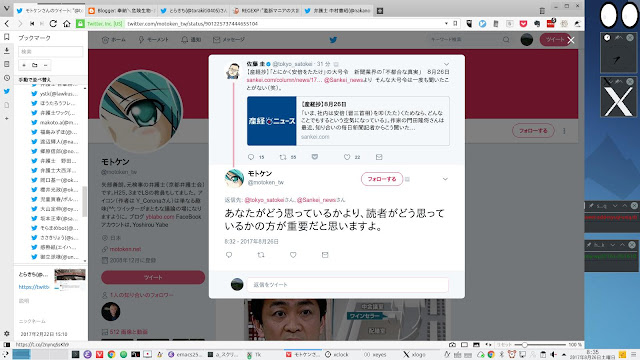Click the 返信をツイート reply field

pos(347,284)
